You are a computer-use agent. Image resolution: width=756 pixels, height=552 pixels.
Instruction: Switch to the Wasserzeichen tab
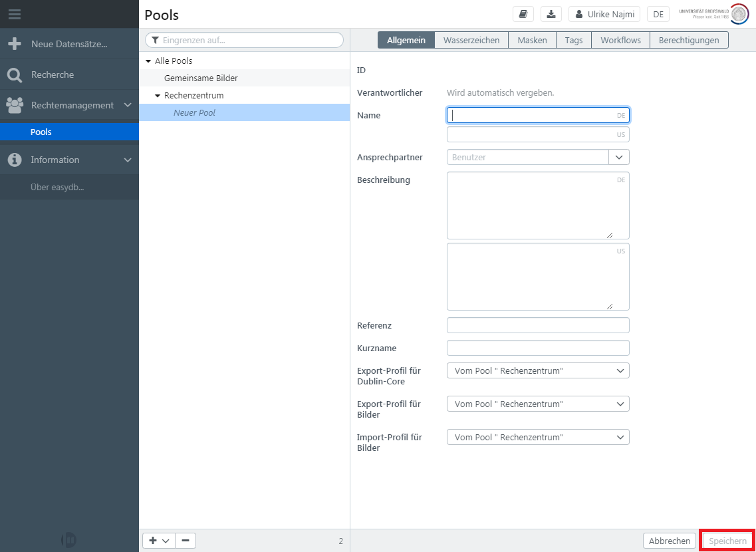(x=471, y=40)
